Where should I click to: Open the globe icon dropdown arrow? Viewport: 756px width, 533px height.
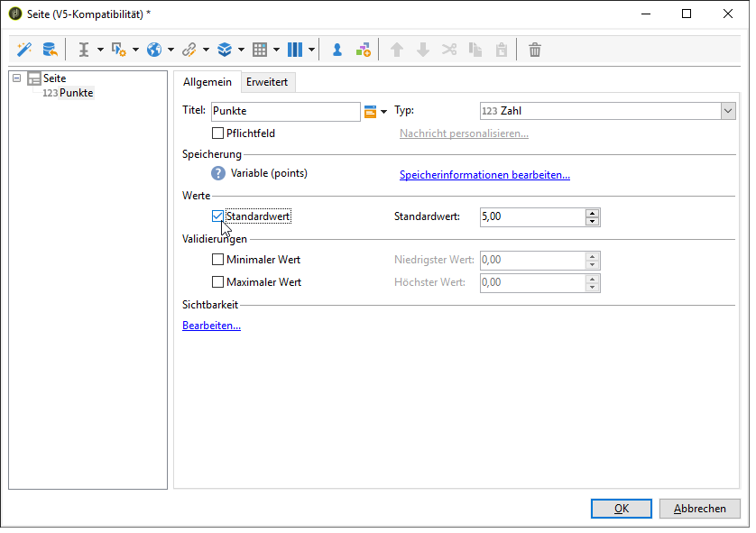tap(171, 50)
